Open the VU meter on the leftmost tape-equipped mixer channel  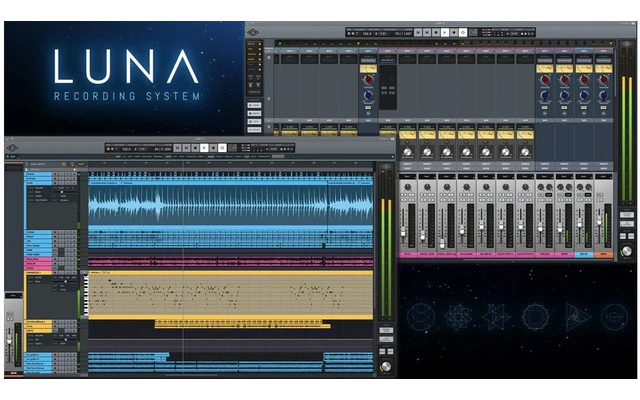368,69
